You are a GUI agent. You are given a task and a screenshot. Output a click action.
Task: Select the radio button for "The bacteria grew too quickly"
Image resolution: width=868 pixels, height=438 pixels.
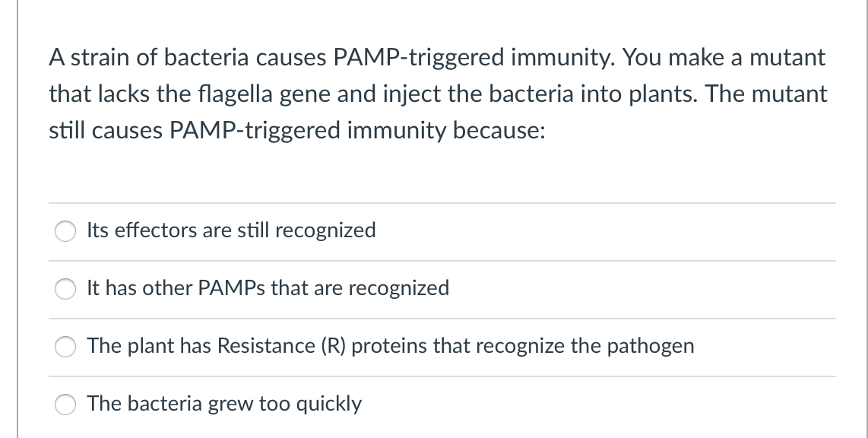click(65, 405)
